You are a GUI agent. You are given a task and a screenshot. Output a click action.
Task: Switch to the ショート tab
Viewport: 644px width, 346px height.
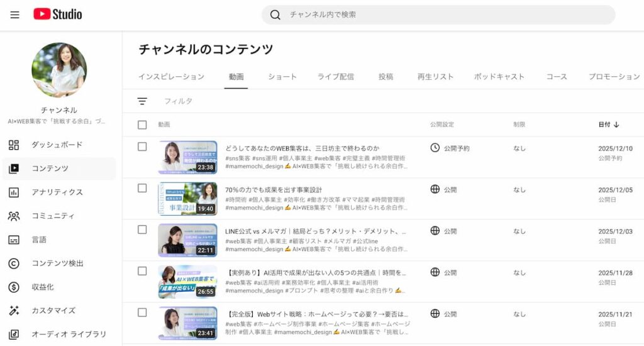(x=282, y=77)
